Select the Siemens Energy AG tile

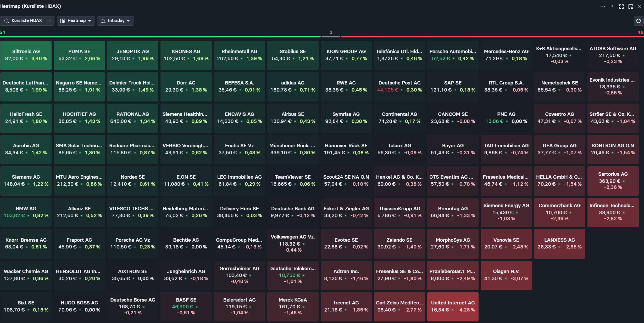506,212
